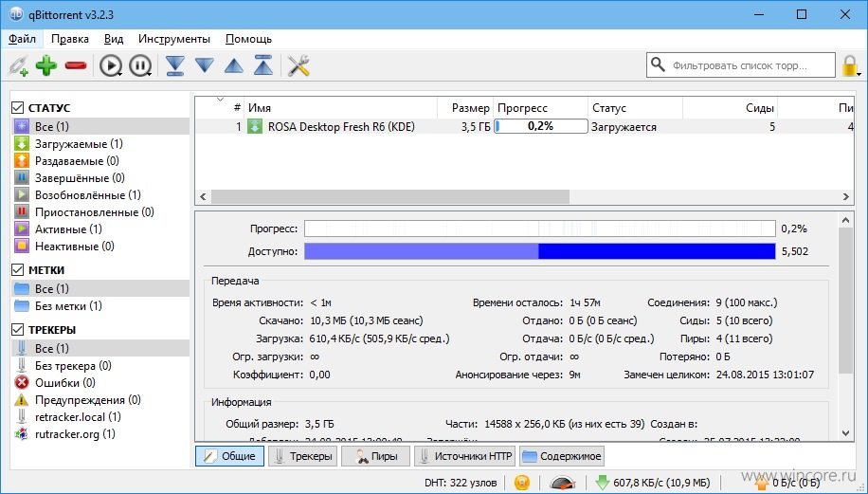Viewport: 868px width, 494px height.
Task: Open the Файл menu
Action: coord(22,39)
